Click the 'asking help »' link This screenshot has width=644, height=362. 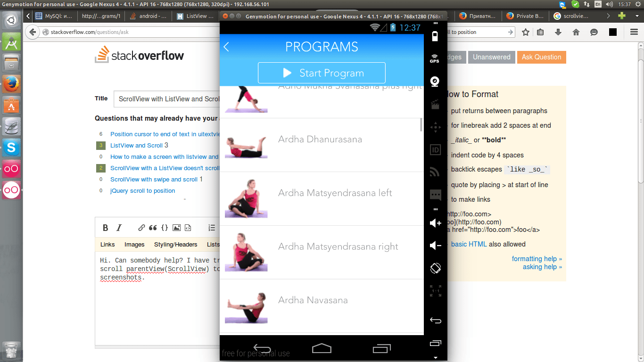tap(542, 267)
